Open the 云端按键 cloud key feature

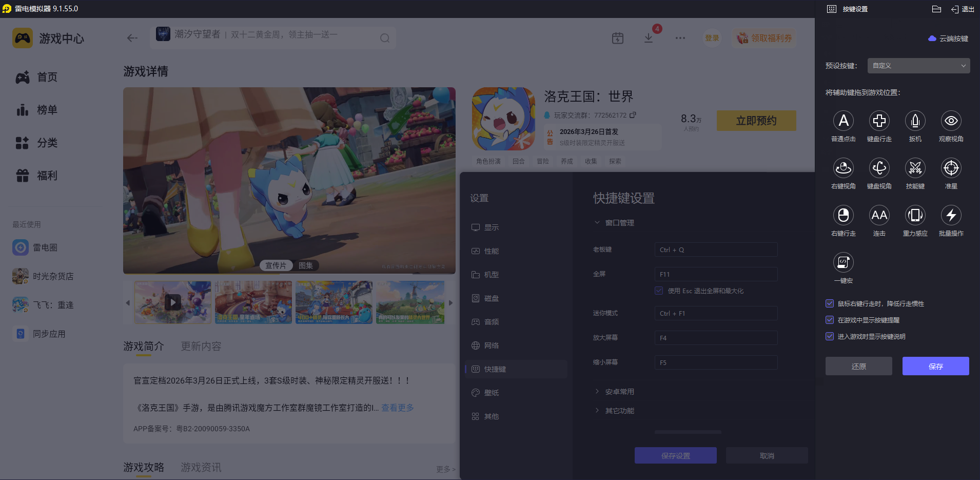pyautogui.click(x=949, y=39)
